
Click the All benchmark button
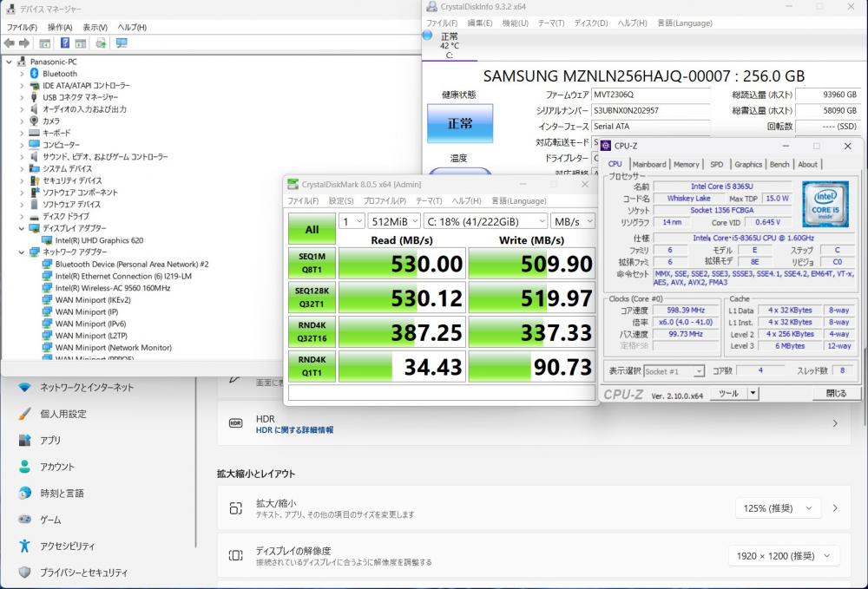[x=312, y=229]
